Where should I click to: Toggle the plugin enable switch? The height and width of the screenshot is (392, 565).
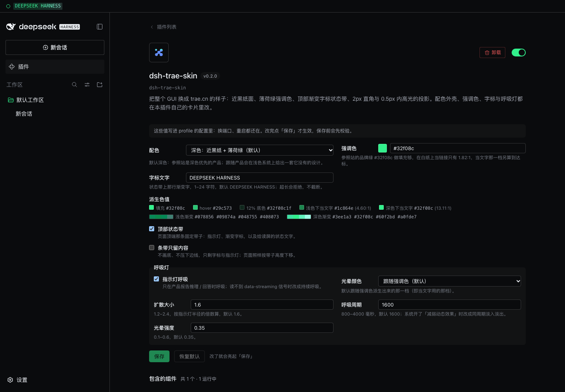click(519, 53)
